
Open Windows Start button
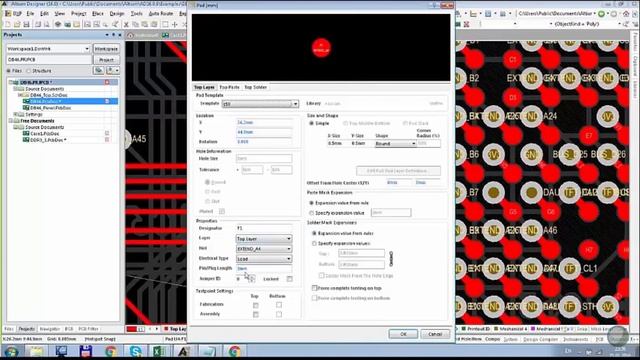tap(11, 351)
